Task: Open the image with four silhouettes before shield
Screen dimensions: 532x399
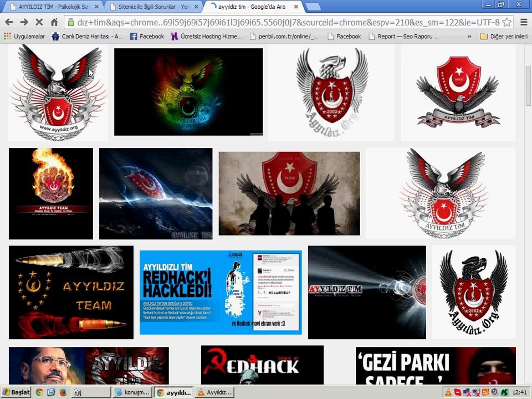Action: click(289, 193)
